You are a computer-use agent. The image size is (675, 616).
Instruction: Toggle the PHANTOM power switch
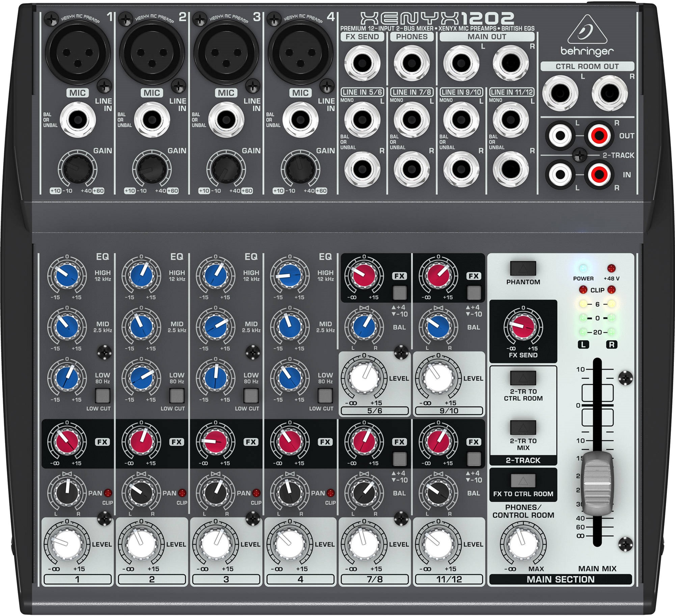[x=523, y=268]
